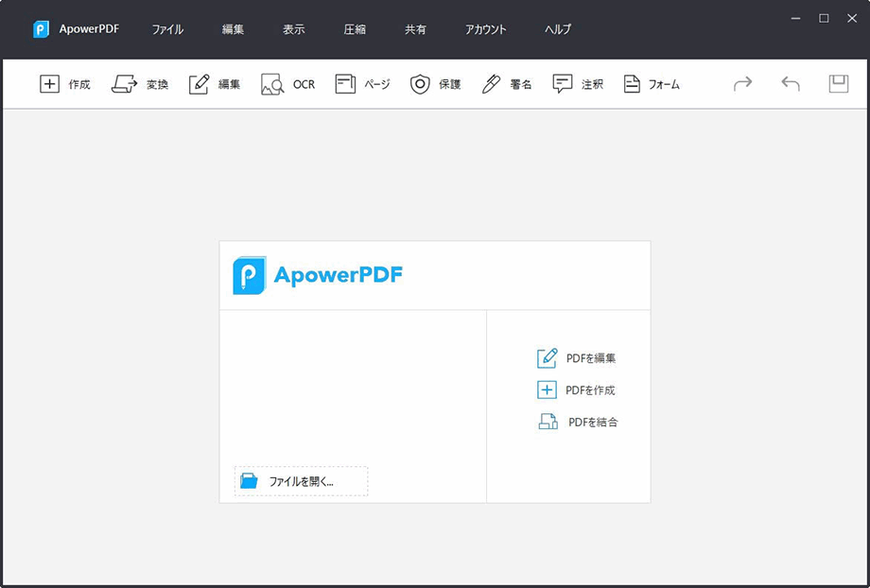Select the フォーム (Form) document icon
Image resolution: width=870 pixels, height=588 pixels.
632,84
